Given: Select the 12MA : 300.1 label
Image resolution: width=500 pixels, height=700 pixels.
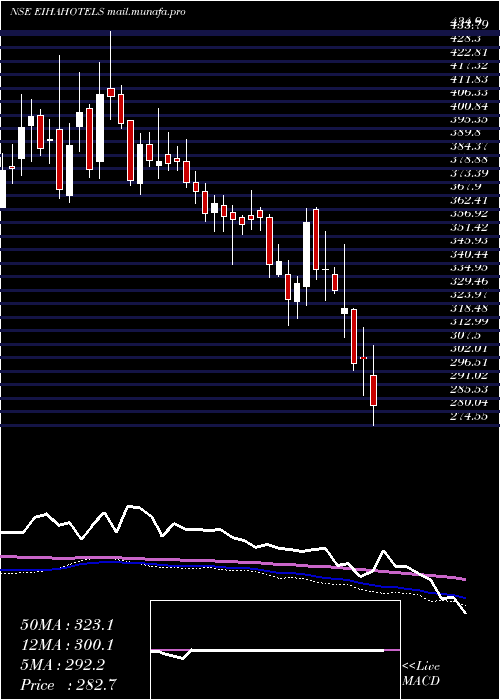Looking at the screenshot, I should tap(67, 645).
